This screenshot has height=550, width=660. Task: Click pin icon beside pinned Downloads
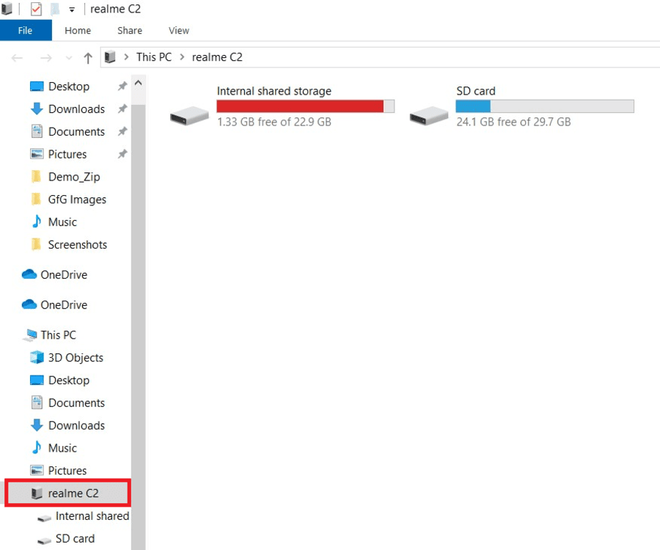(122, 109)
